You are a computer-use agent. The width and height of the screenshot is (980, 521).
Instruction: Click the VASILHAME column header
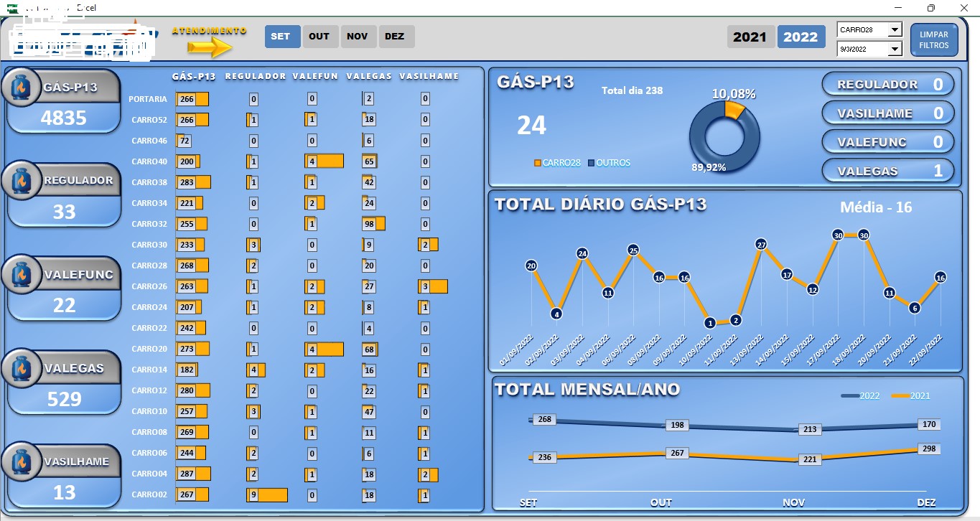(429, 76)
